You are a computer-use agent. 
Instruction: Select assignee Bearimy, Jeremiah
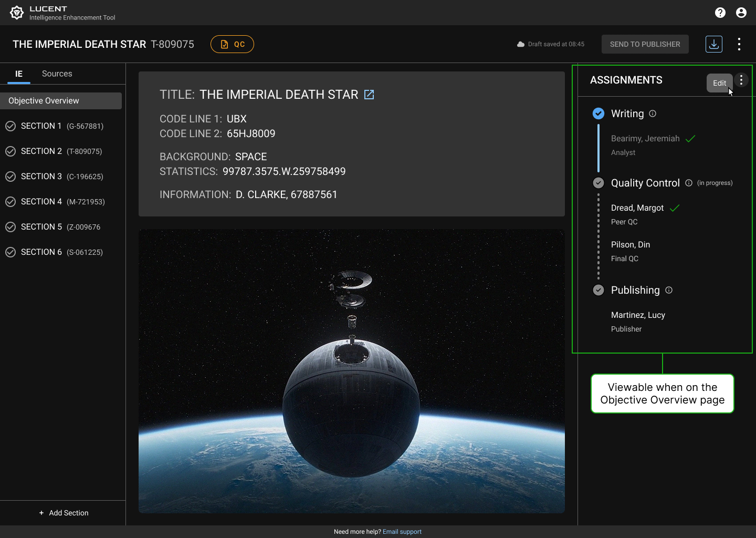[645, 139]
